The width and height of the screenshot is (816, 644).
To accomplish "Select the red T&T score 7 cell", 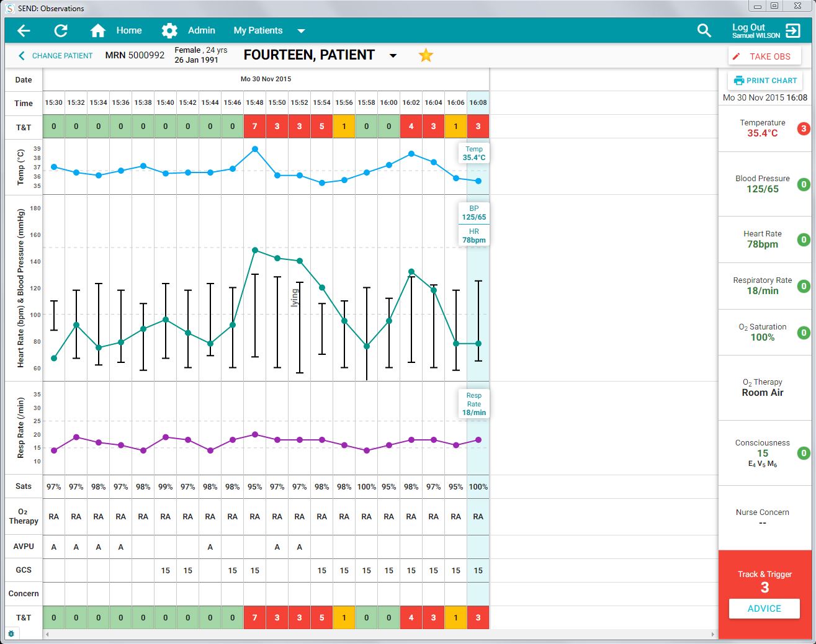I will click(x=254, y=127).
